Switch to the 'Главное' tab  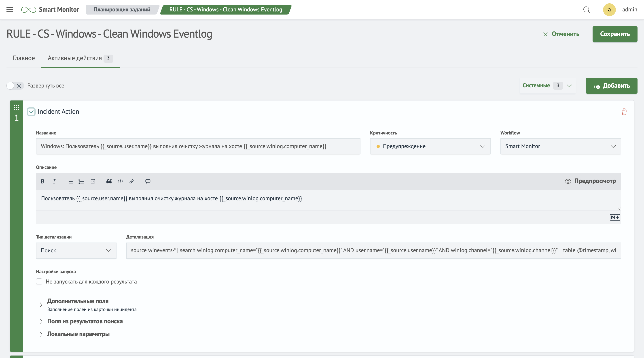click(24, 58)
